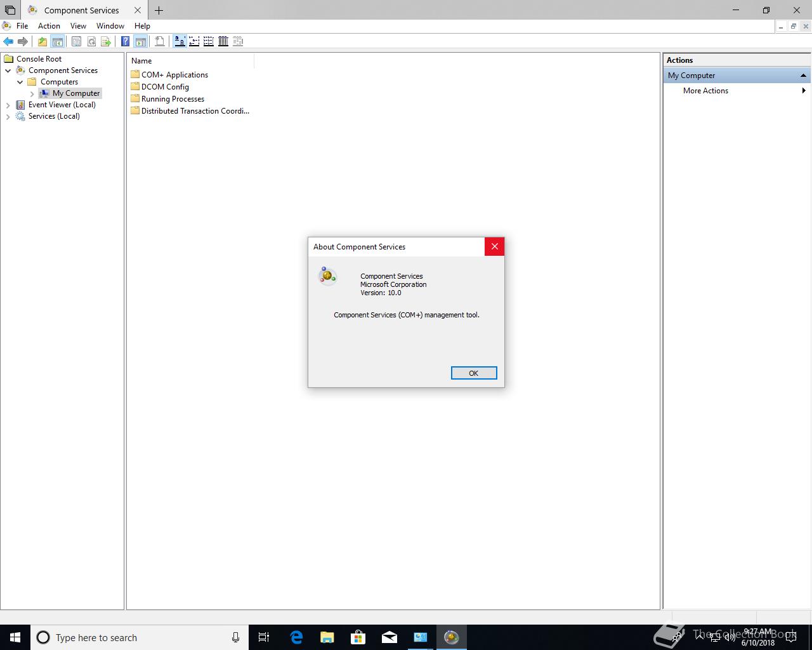Click the taskbar search box

(x=140, y=637)
